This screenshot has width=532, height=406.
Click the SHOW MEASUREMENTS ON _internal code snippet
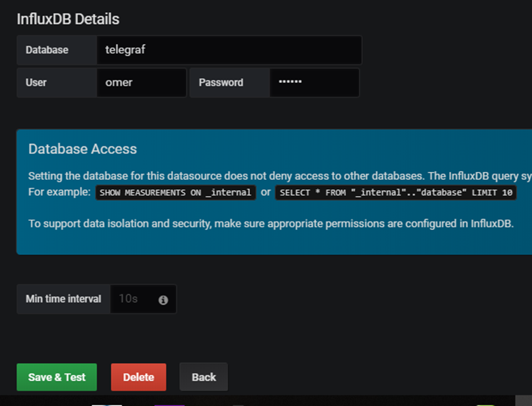click(x=175, y=193)
